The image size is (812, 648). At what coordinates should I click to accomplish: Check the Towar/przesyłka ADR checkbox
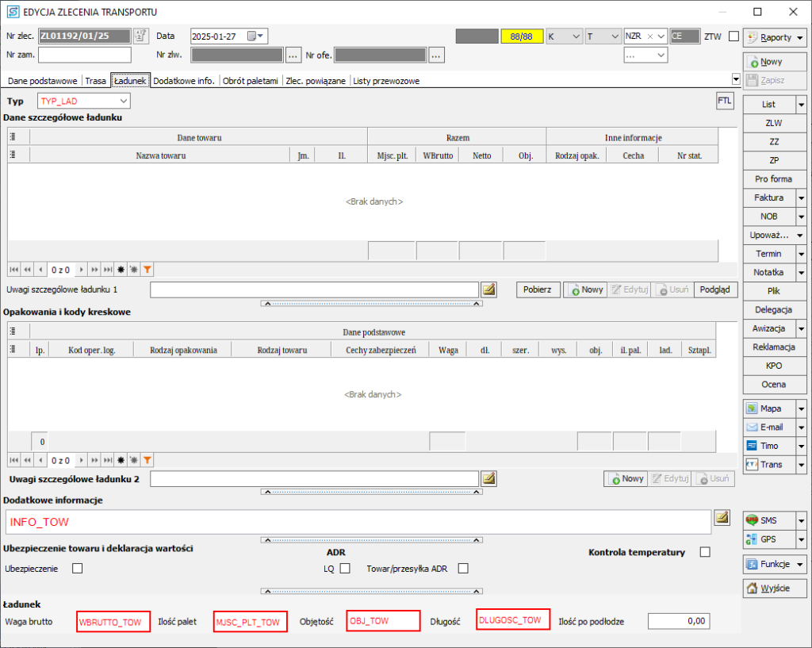point(463,568)
